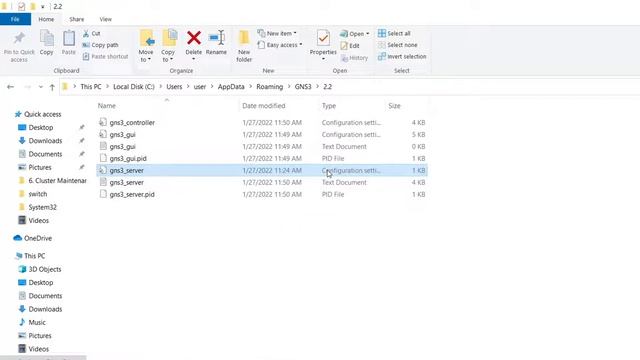
Task: Click Users in address bar
Action: coord(174,87)
